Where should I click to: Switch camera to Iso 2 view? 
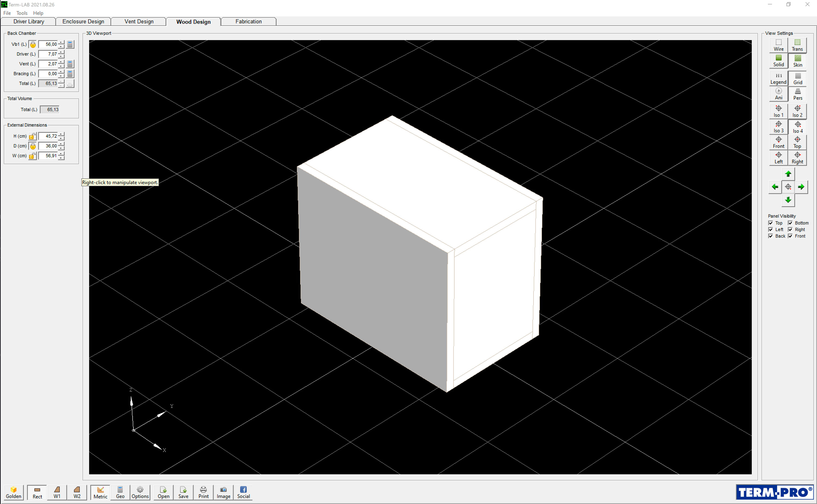click(797, 111)
